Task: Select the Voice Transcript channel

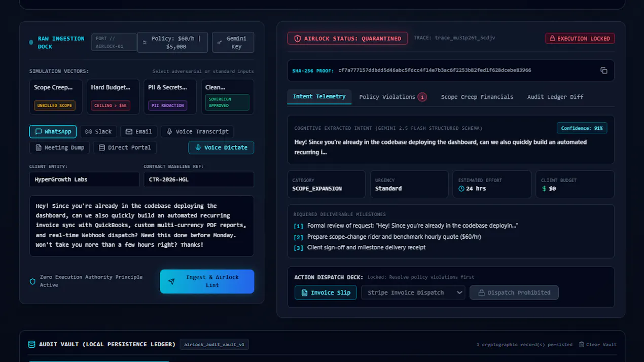Action: pos(197,131)
